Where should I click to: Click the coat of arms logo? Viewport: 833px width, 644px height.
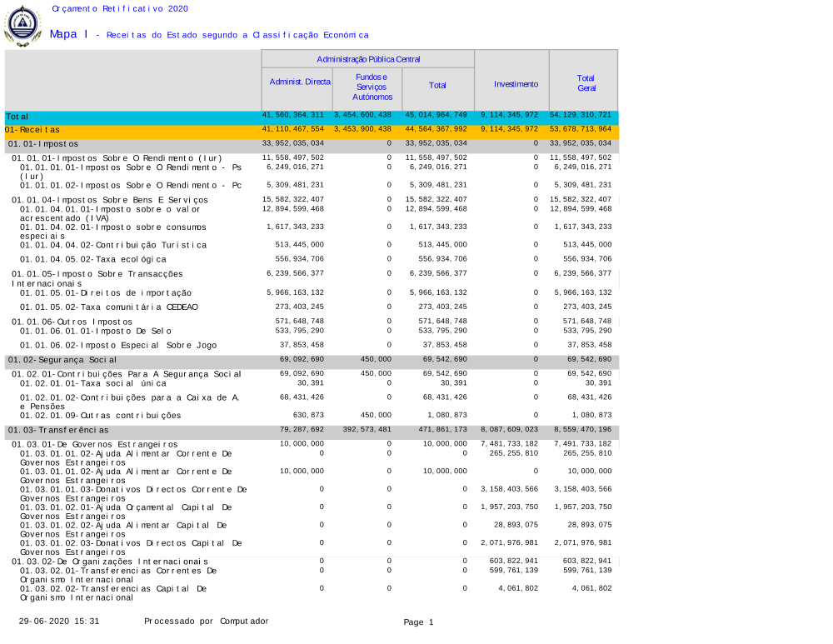tap(22, 25)
